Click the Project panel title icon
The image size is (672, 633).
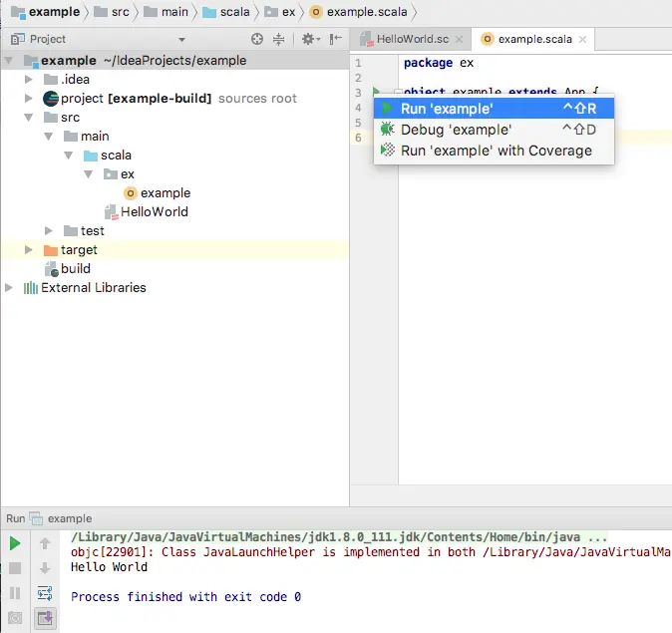tap(17, 39)
